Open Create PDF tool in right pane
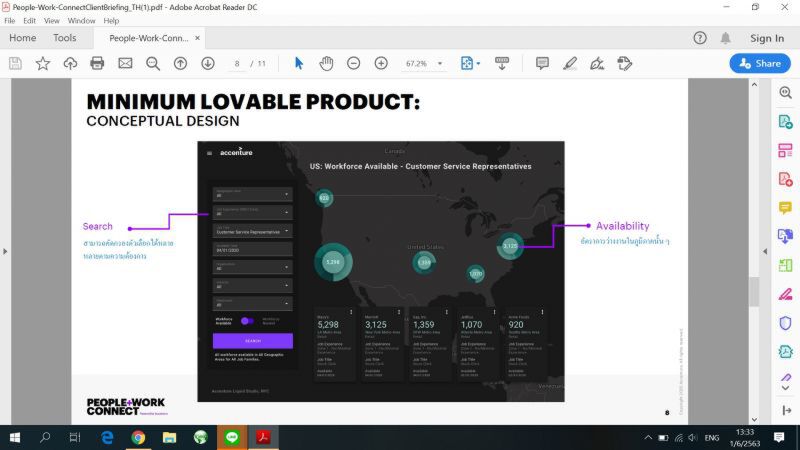 pos(786,179)
